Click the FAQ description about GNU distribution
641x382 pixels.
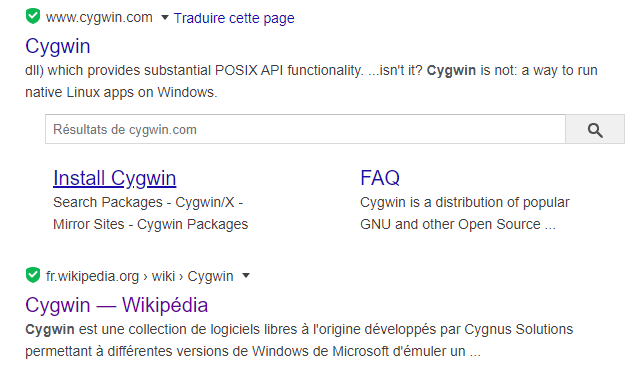tap(464, 213)
